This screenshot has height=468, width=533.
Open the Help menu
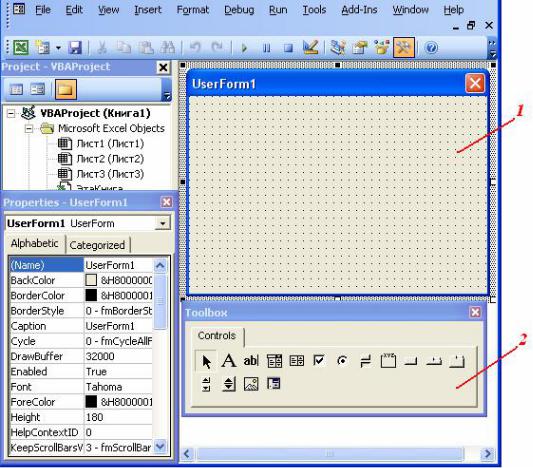pyautogui.click(x=453, y=10)
